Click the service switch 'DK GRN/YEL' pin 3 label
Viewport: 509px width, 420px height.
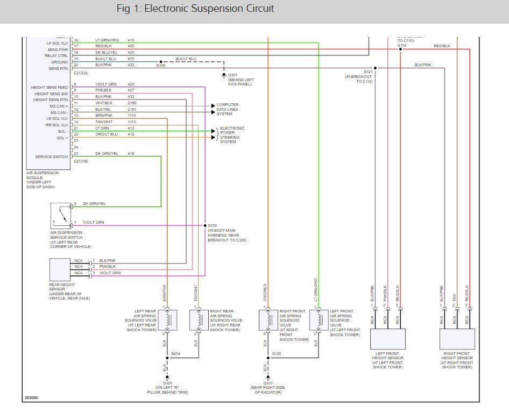[94, 204]
